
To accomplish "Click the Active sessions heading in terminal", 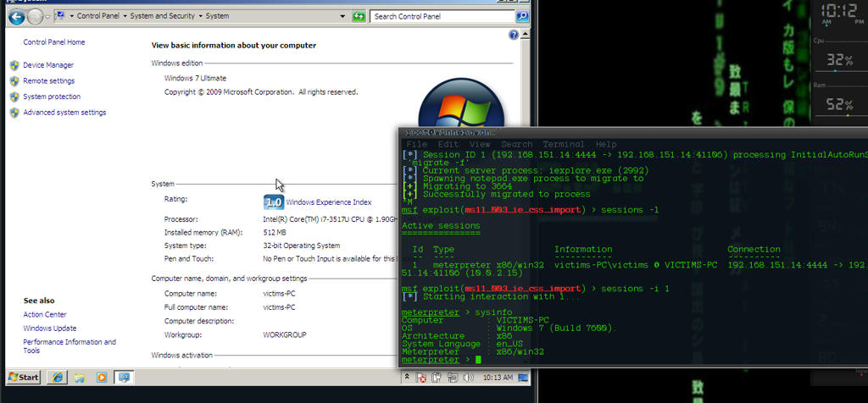I will 441,225.
